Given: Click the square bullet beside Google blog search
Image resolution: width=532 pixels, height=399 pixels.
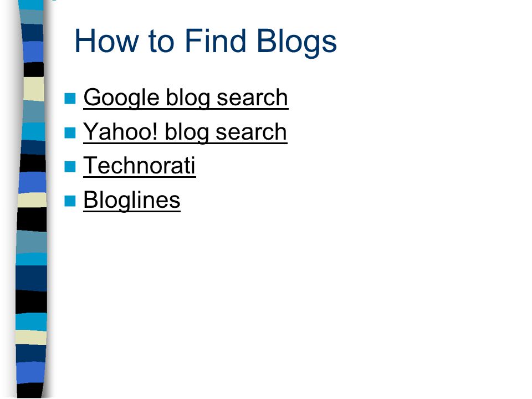Looking at the screenshot, I should click(x=70, y=99).
